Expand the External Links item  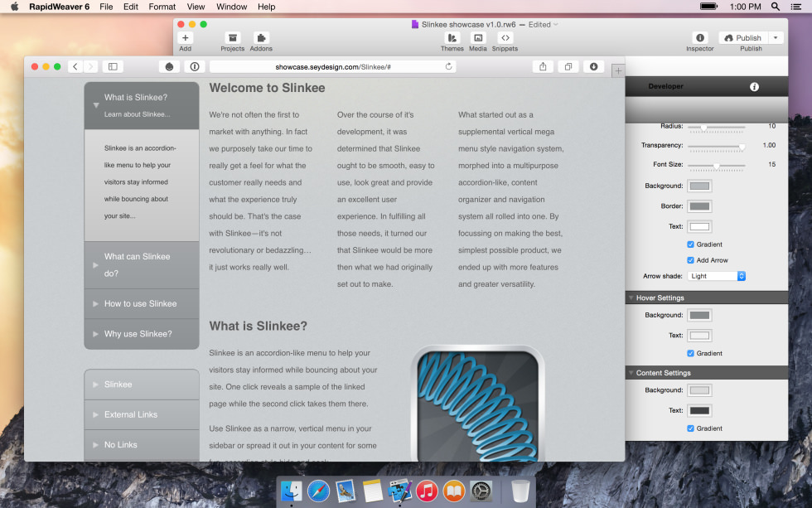tap(142, 415)
